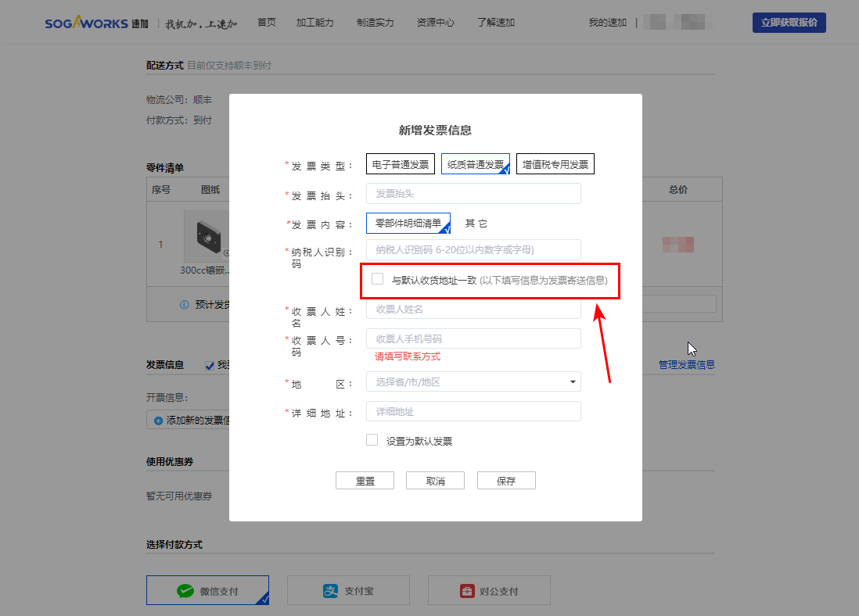This screenshot has width=859, height=616.
Task: Toggle the 发票信息 section checkbox
Action: click(x=209, y=365)
